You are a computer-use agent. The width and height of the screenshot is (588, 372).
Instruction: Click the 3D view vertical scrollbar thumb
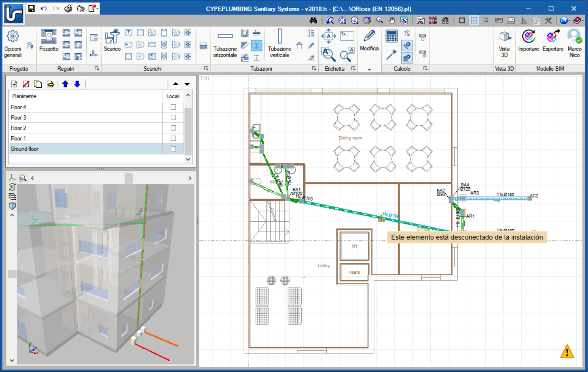[x=12, y=274]
